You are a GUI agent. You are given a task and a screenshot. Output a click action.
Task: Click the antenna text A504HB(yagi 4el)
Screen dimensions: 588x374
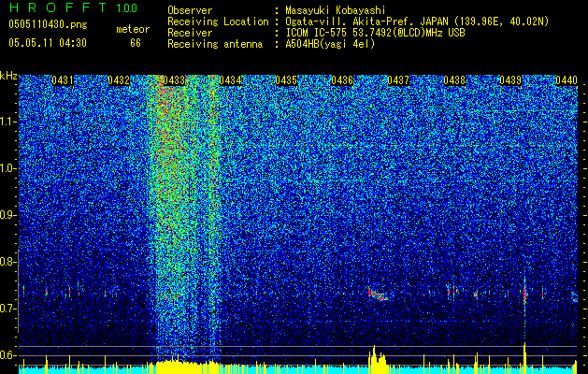pos(330,44)
